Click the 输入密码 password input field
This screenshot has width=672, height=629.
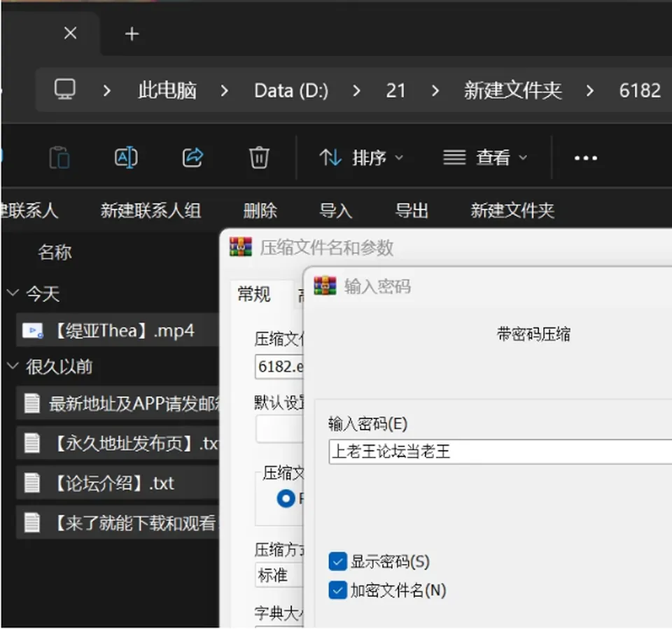point(500,451)
